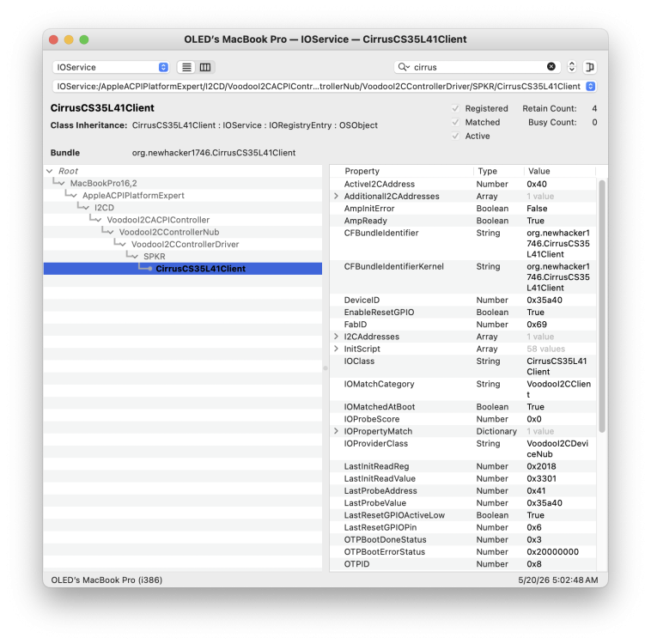Select the CirrusCS35L41Client tree row

pyautogui.click(x=183, y=269)
